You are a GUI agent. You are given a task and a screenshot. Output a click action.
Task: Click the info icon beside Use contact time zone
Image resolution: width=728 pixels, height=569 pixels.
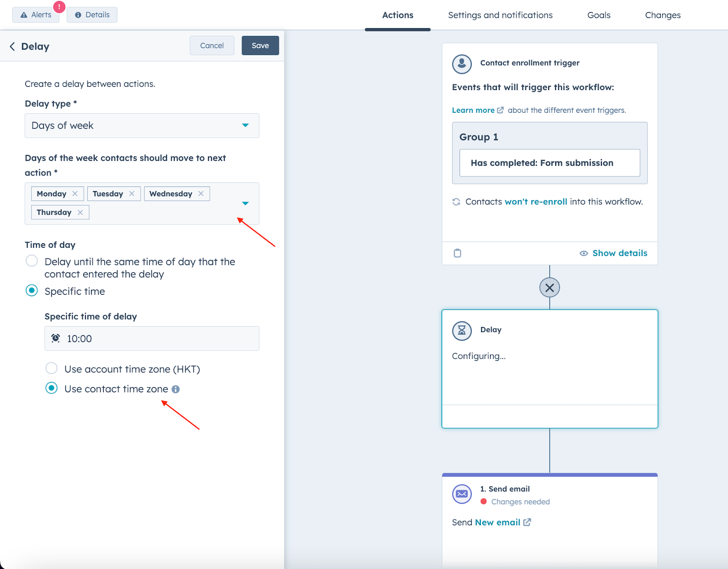[177, 389]
